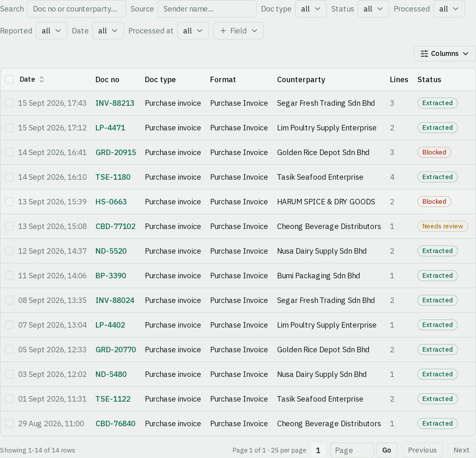The width and height of the screenshot is (476, 458).
Task: Open the Processed filter dropdown
Action: 449,9
